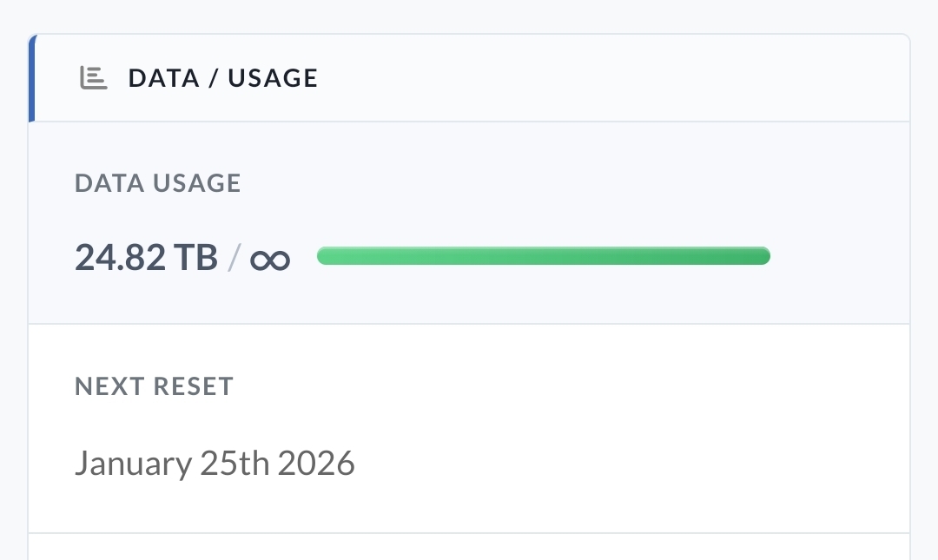Click the infinity symbol for data limit
The height and width of the screenshot is (560, 938).
click(270, 258)
